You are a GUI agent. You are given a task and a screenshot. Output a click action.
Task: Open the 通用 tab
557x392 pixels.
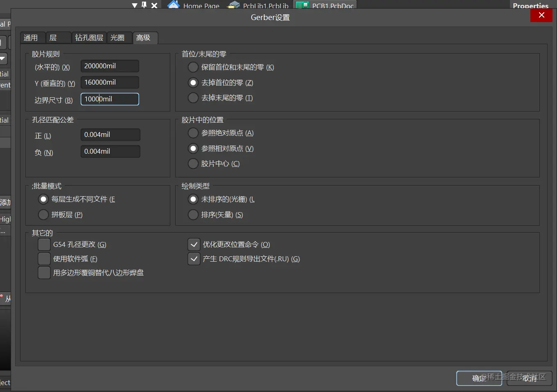click(33, 38)
